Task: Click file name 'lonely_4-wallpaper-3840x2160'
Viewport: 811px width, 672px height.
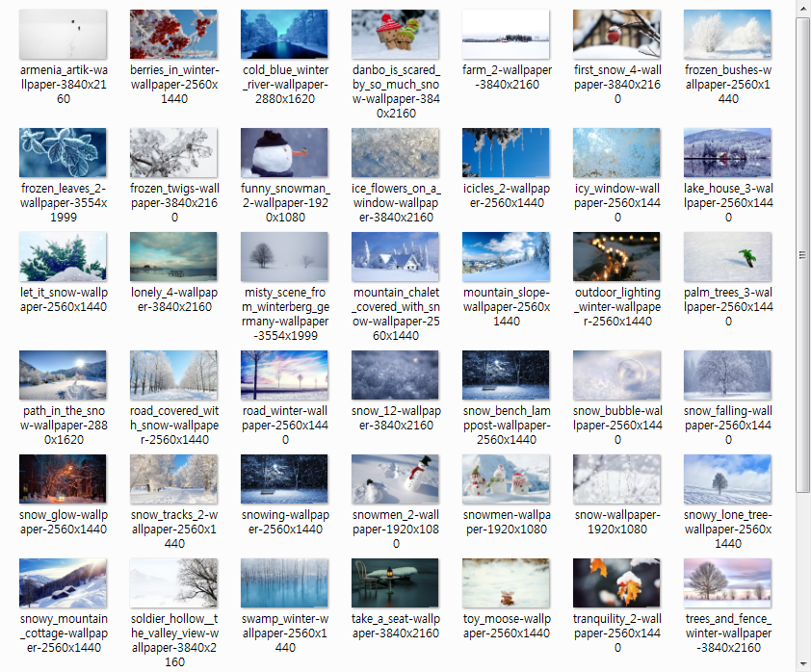Action: tap(174, 299)
